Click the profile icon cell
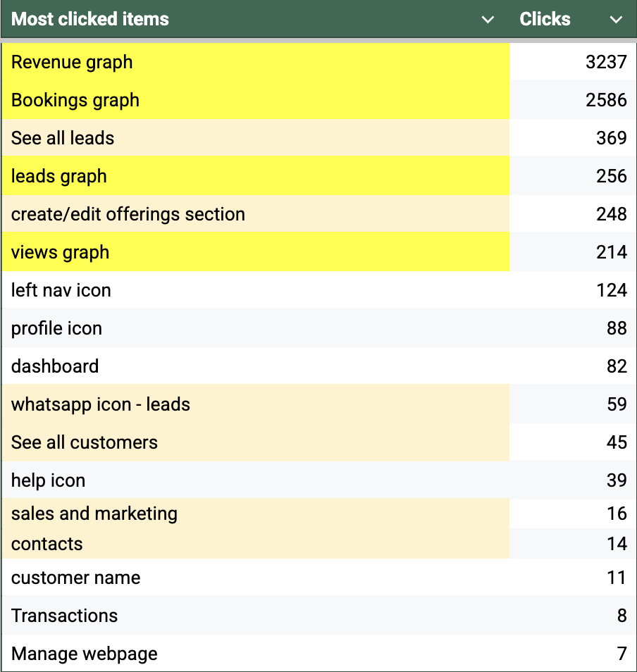The image size is (637, 672). 56,328
